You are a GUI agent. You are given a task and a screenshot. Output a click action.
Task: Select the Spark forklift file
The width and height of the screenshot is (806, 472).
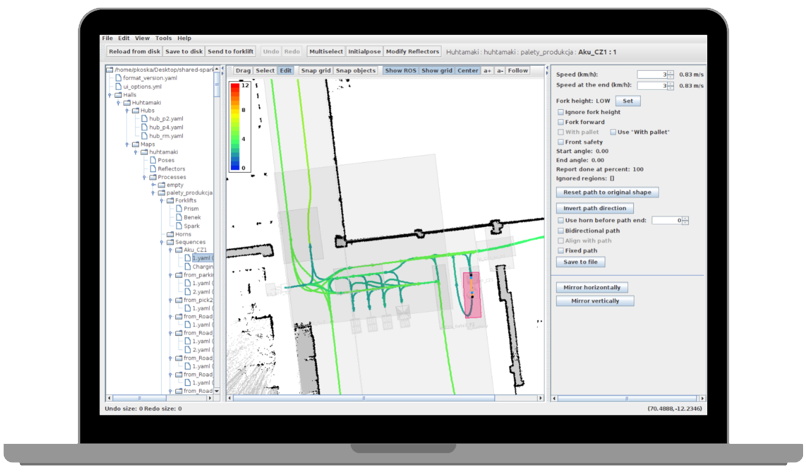pos(191,225)
